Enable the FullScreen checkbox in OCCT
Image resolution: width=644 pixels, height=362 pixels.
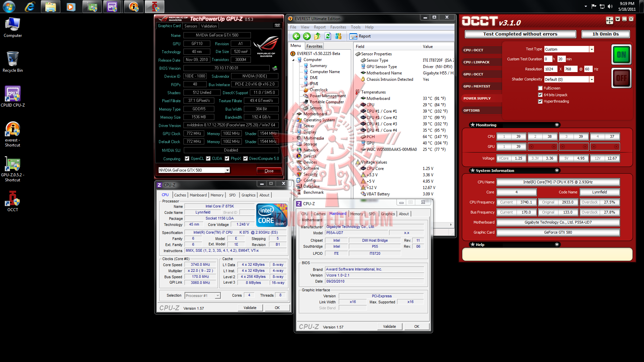click(x=540, y=88)
